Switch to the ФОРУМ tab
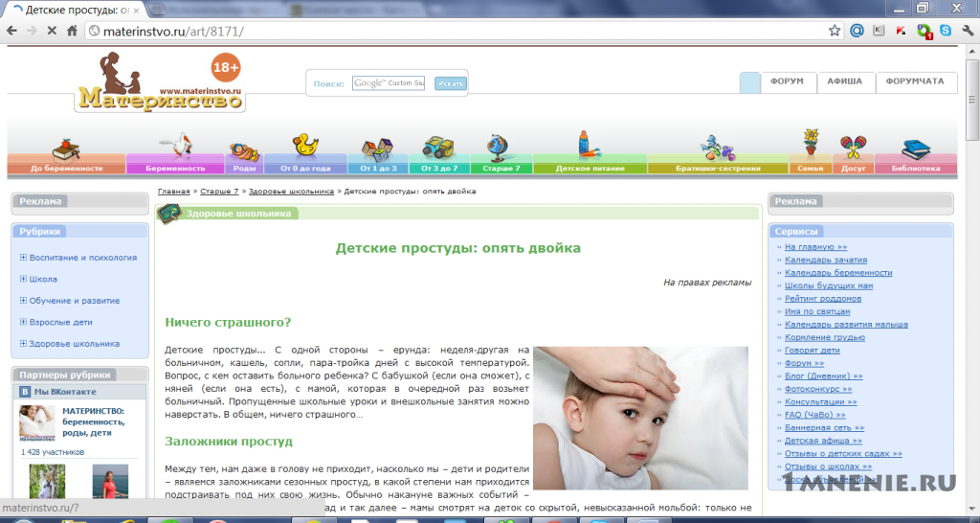The width and height of the screenshot is (980, 523). 787,81
